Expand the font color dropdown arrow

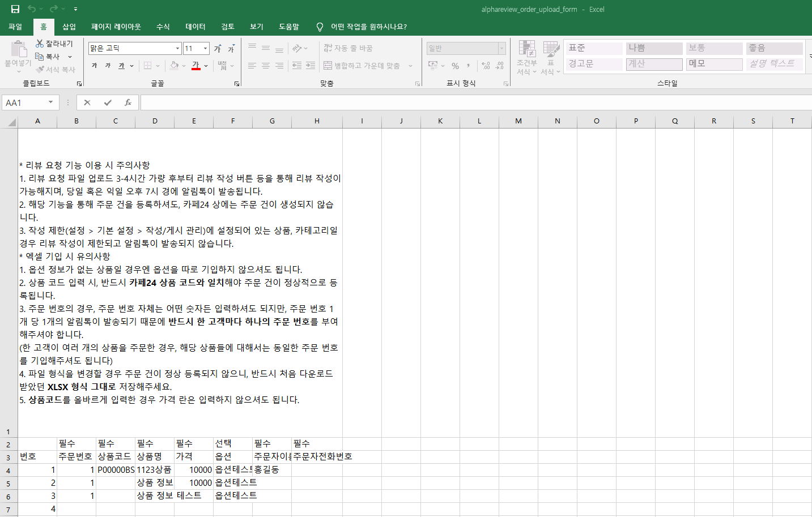206,66
